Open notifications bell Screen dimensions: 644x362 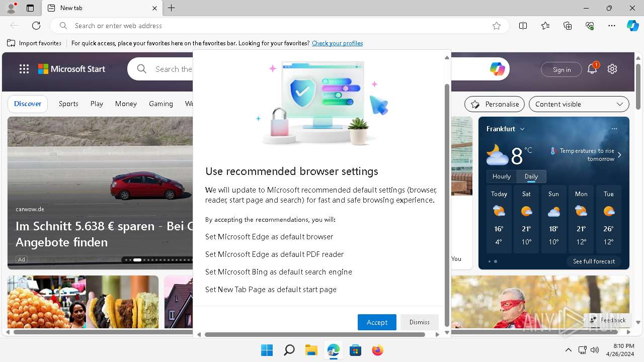[592, 69]
